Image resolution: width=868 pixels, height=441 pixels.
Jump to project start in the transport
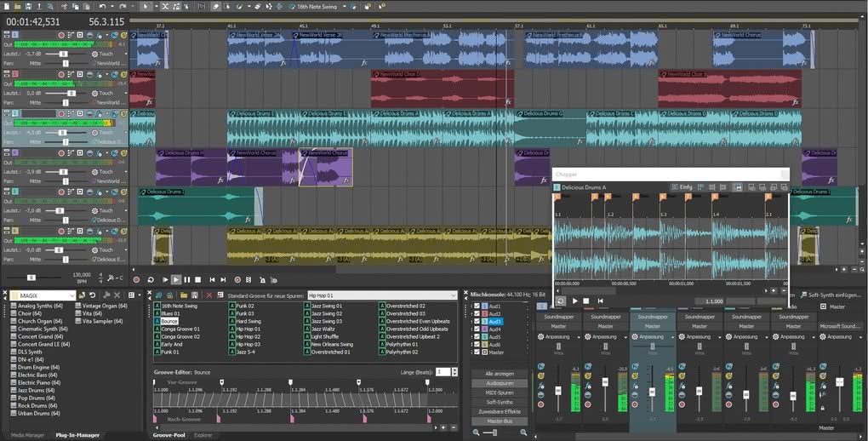click(212, 280)
